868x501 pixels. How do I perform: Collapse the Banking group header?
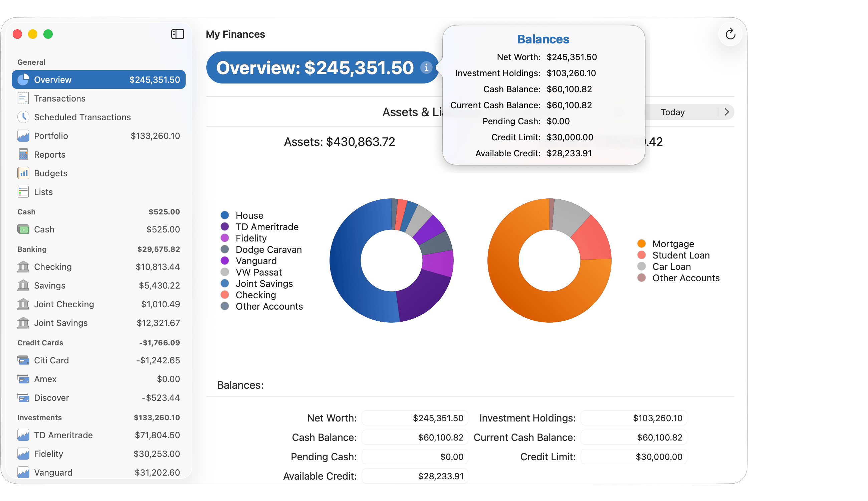coord(32,249)
